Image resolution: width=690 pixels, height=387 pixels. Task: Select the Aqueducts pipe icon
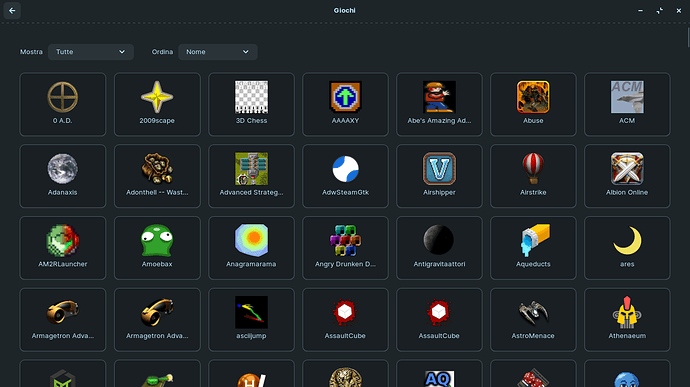click(534, 240)
